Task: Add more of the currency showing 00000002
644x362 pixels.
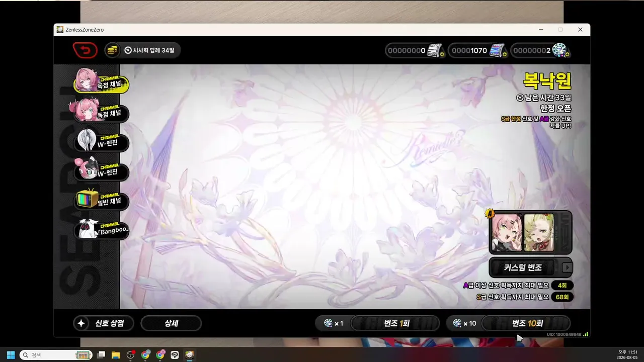Action: tap(568, 54)
